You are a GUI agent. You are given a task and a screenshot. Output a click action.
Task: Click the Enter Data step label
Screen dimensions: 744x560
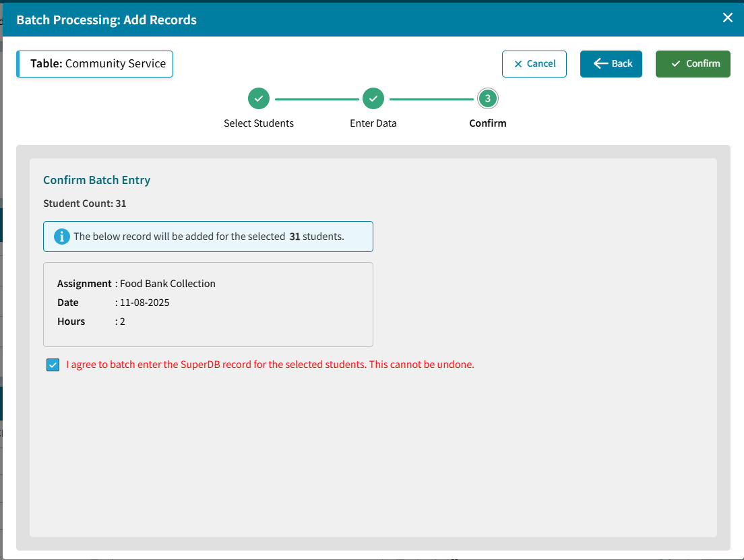tap(373, 123)
